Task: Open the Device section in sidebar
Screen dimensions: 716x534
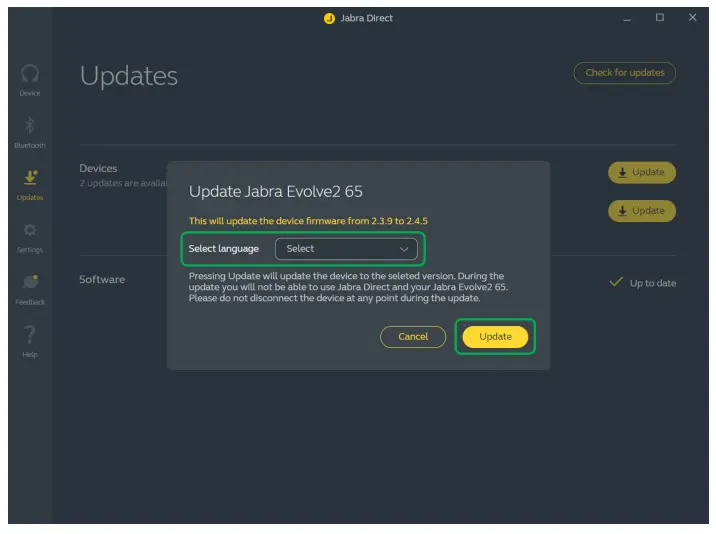Action: pos(30,80)
